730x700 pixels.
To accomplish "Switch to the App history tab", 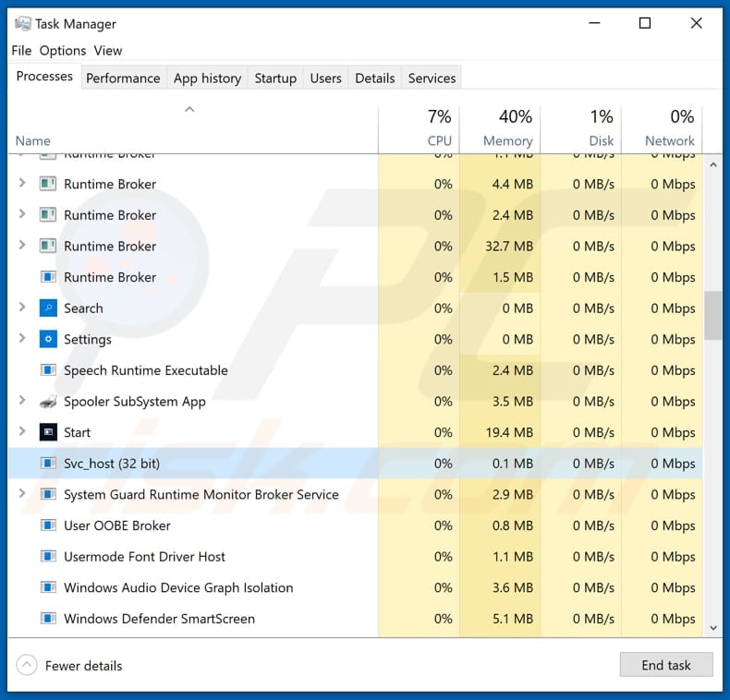I will coord(207,78).
